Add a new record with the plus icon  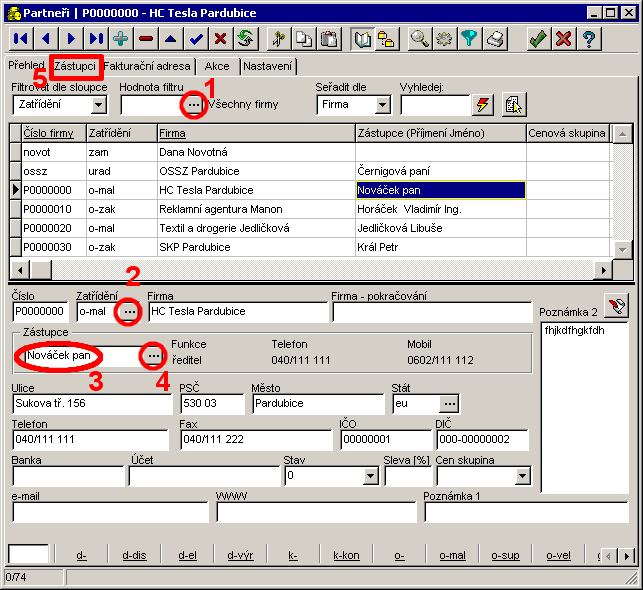pos(121,39)
